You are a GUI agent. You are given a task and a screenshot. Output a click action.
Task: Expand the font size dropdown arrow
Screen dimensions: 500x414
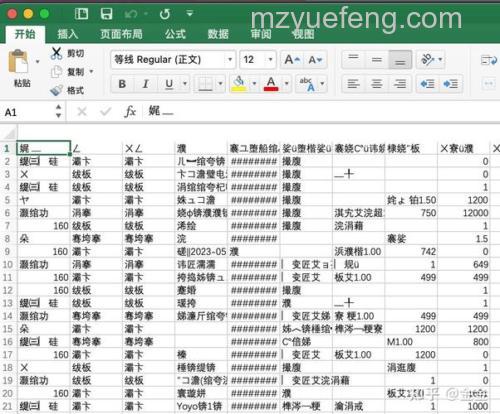coord(270,60)
